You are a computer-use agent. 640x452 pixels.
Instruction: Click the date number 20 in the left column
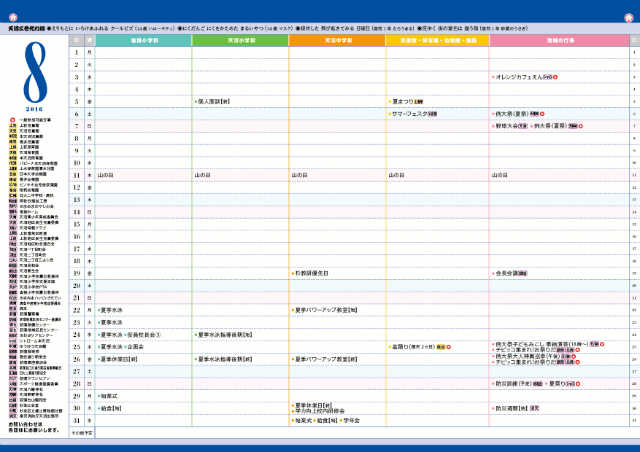[76, 285]
